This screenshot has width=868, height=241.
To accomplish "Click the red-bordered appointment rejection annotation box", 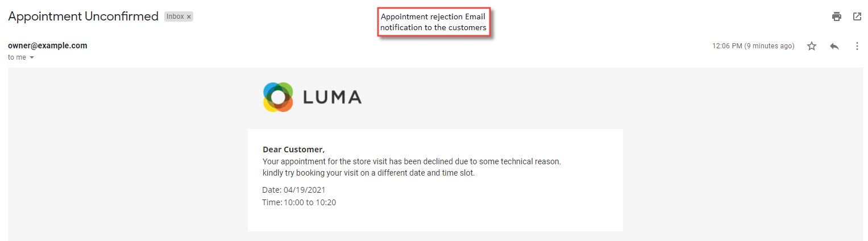I will click(434, 22).
